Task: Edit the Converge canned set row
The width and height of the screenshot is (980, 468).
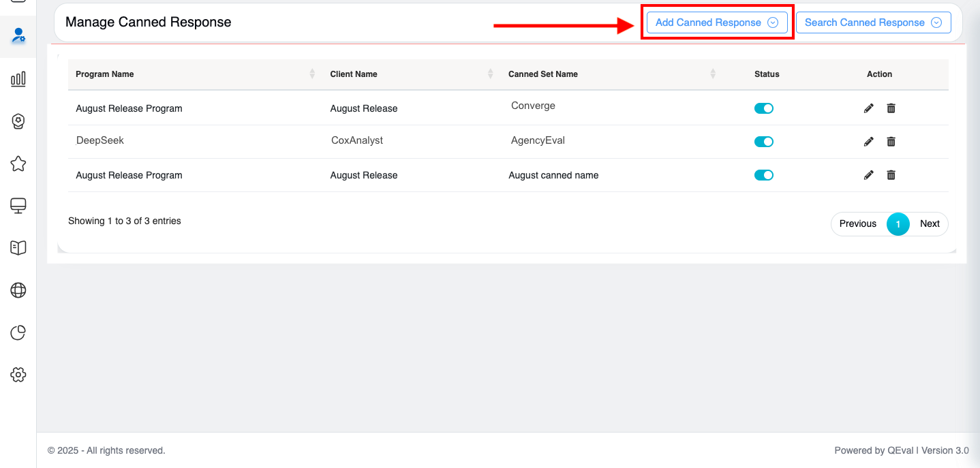Action: (868, 108)
